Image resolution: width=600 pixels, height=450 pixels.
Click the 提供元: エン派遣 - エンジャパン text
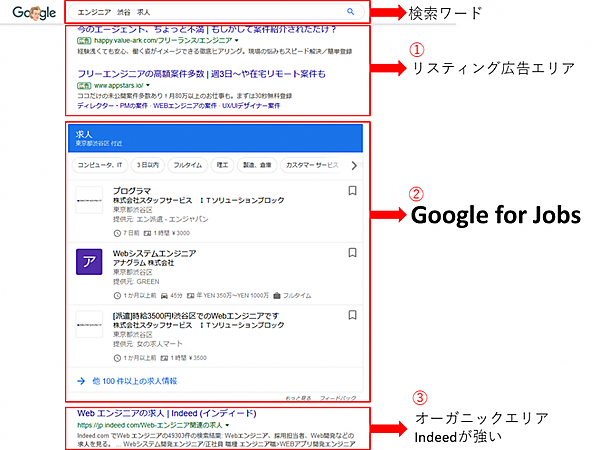pos(161,219)
